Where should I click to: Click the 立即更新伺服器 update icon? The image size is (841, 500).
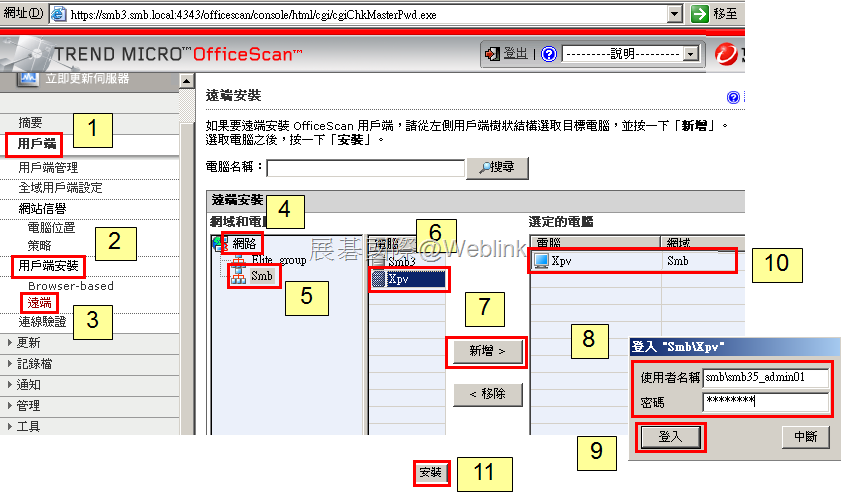coord(27,78)
